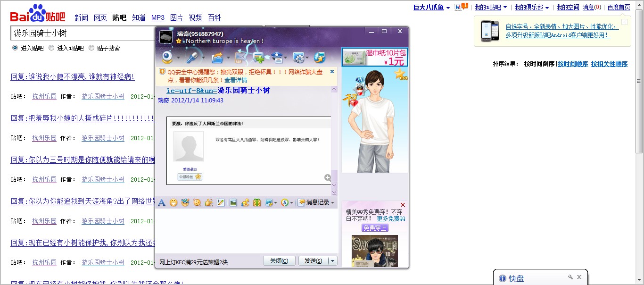Screen dimensions: 644x285
Task: Open the '新闻' Baidu tab
Action: [x=82, y=17]
